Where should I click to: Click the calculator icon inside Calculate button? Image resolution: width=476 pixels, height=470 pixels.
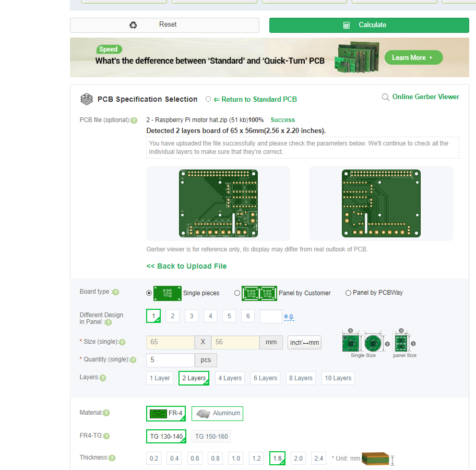[x=346, y=25]
